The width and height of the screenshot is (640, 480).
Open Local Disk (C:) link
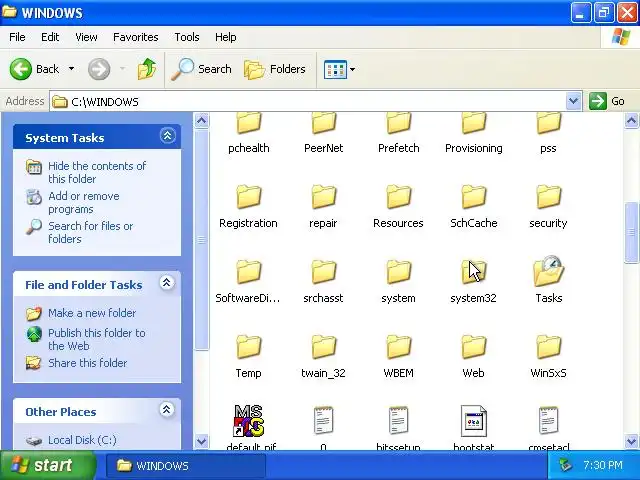click(x=82, y=440)
